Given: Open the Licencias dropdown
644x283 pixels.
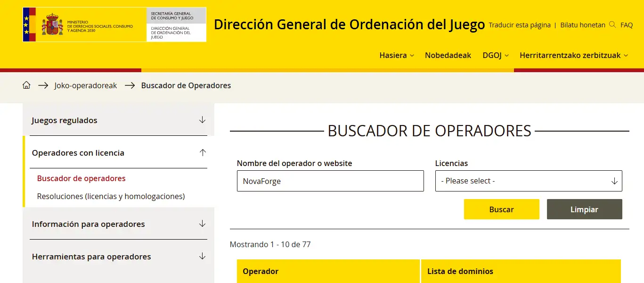Looking at the screenshot, I should coord(529,181).
